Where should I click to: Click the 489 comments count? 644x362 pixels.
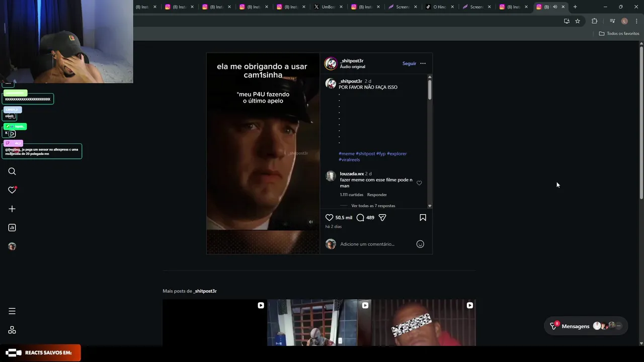click(370, 218)
